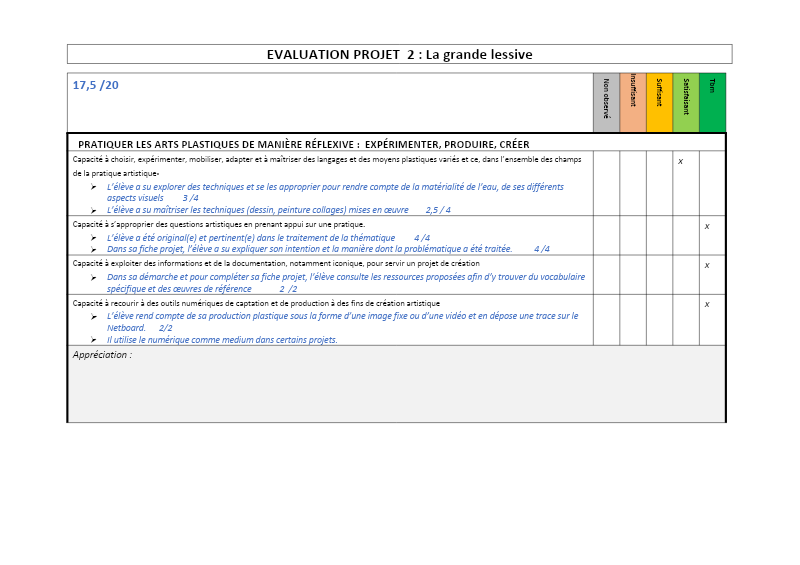Select the light green "Satisfaisant" header cell
This screenshot has height=565, width=800.
(686, 102)
